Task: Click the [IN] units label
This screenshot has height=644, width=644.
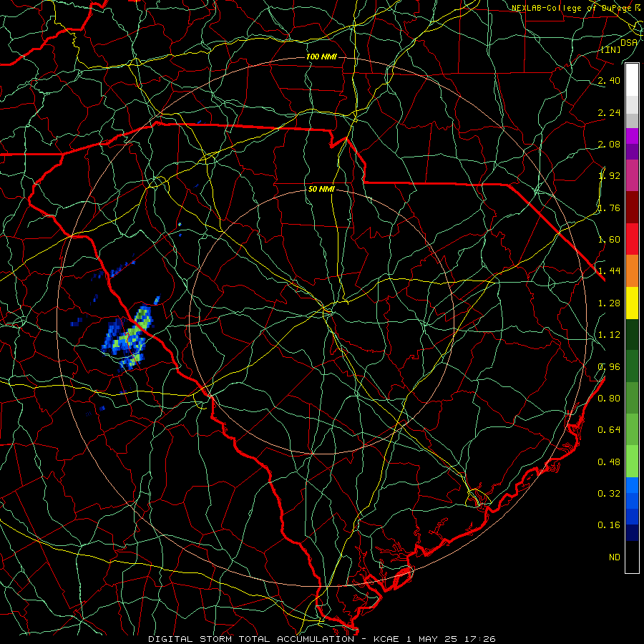Action: [x=611, y=49]
